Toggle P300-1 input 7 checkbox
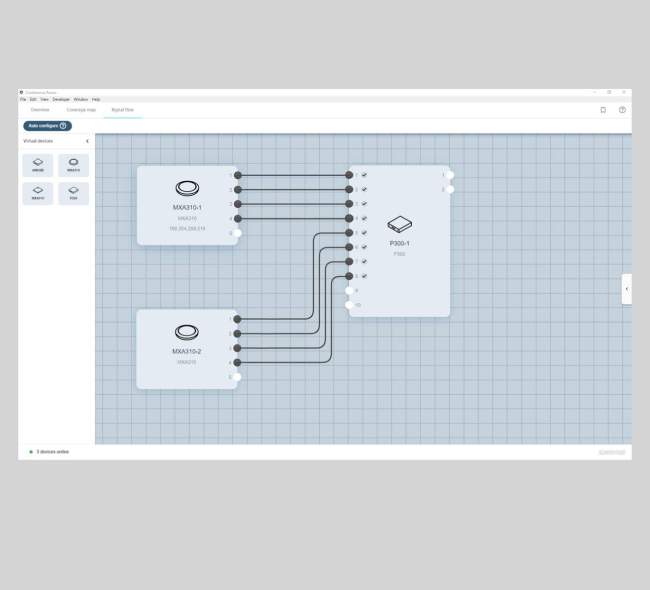This screenshot has width=650, height=590. click(x=364, y=261)
